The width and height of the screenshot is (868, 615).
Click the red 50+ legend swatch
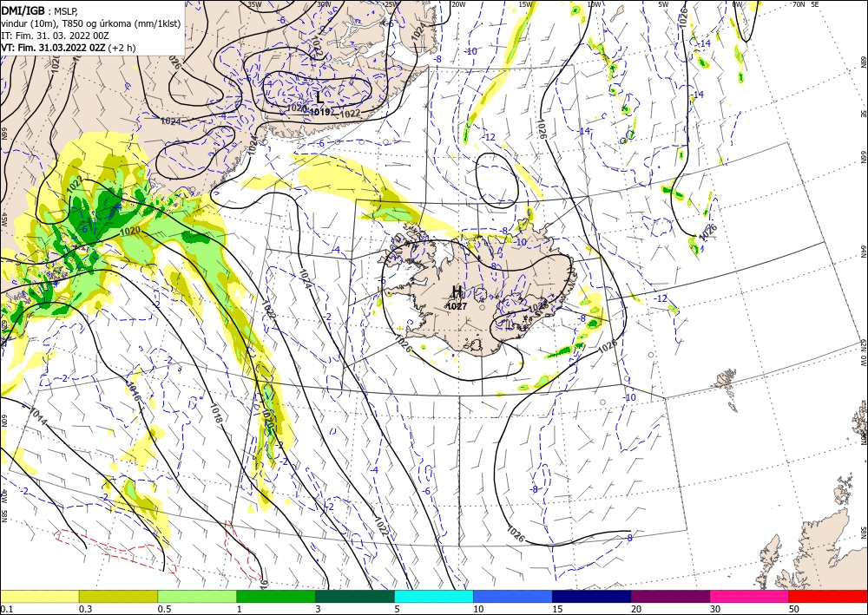point(828,596)
